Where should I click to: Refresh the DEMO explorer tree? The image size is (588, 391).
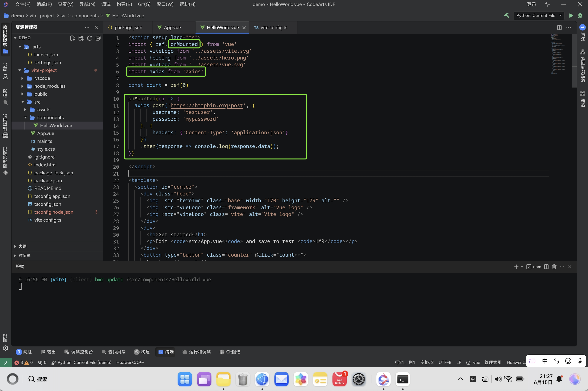tap(89, 38)
